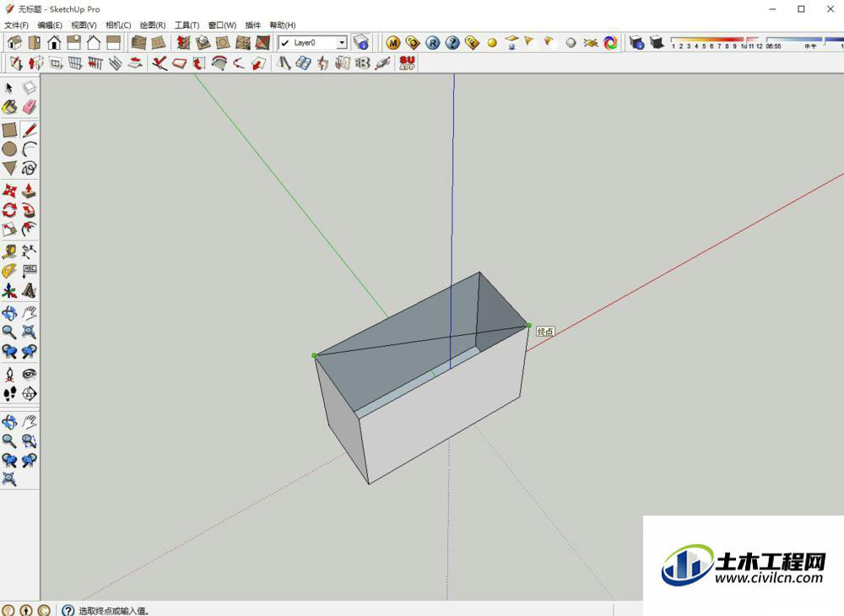This screenshot has height=616, width=844.
Task: Open the 编辑(E) menu
Action: tap(50, 25)
